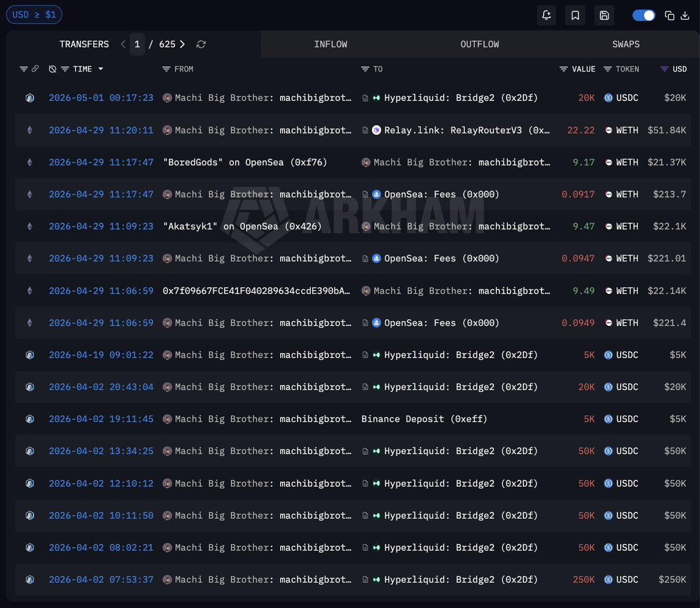Screen dimensions: 700x608
Task: Open the TO column filter
Action: (x=365, y=69)
